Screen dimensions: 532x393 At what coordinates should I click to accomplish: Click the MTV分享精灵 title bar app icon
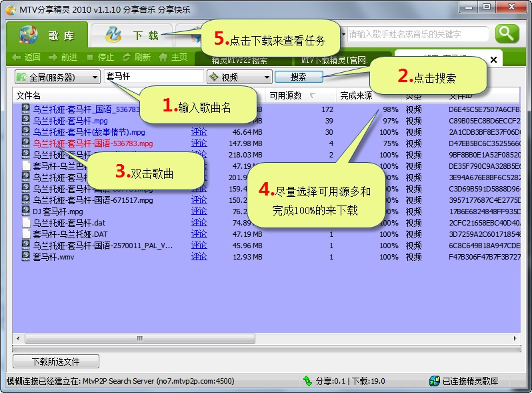coord(11,10)
